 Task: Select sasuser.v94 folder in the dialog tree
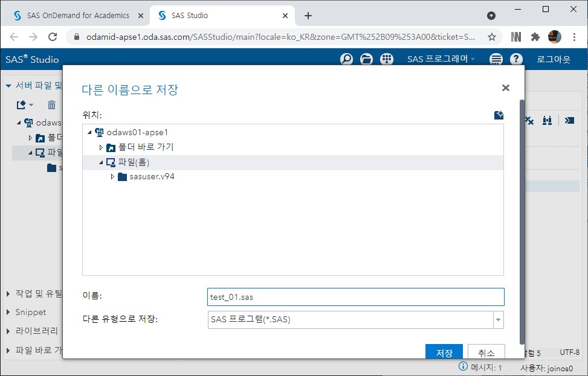tap(152, 177)
